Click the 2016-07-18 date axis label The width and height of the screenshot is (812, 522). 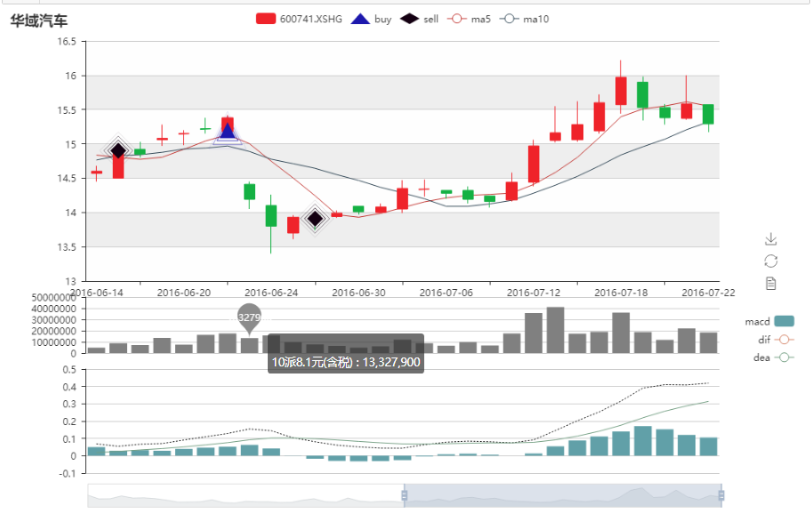tap(621, 293)
